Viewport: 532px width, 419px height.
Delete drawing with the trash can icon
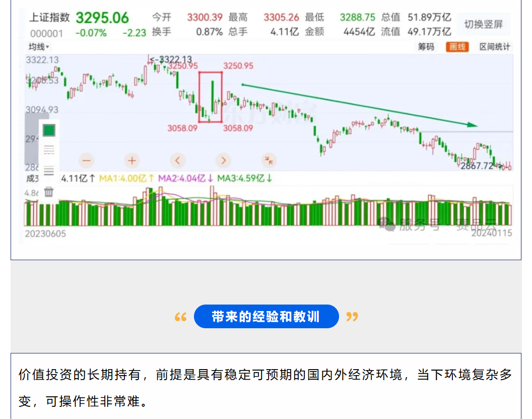click(49, 192)
